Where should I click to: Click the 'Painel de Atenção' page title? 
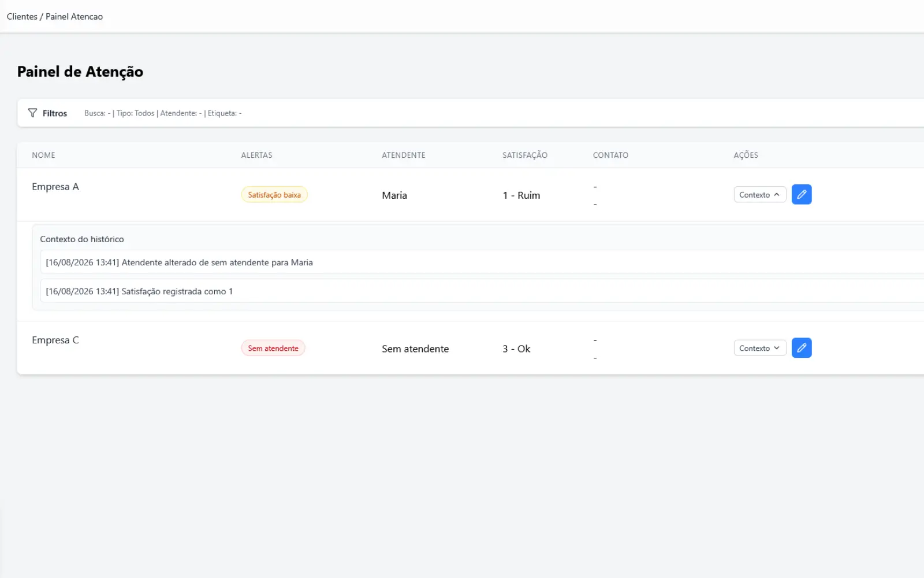(80, 72)
